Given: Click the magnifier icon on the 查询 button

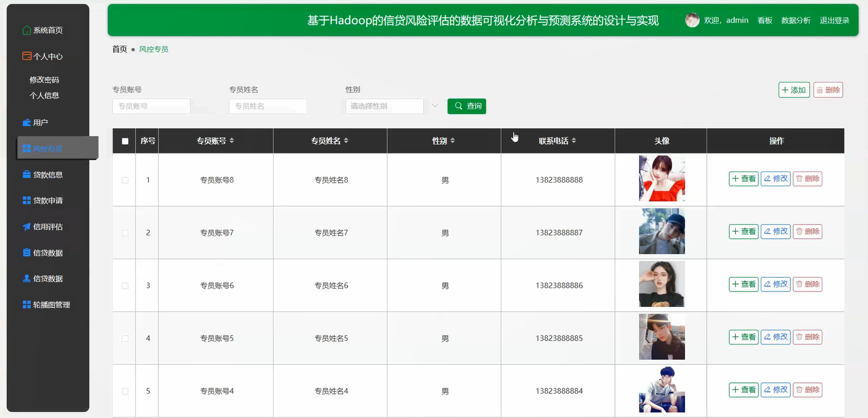Looking at the screenshot, I should tap(458, 106).
